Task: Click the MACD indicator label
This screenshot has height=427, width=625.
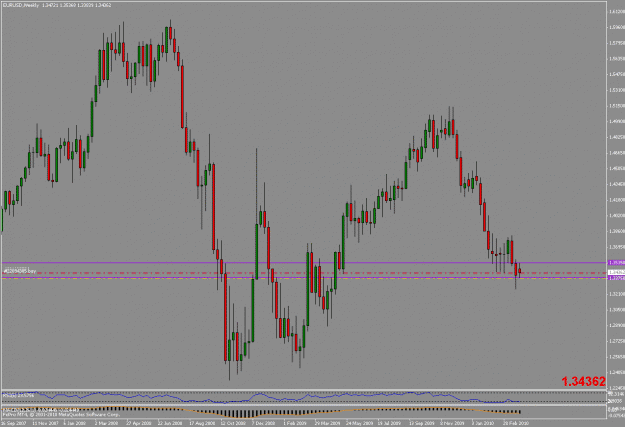Action: 40,409
